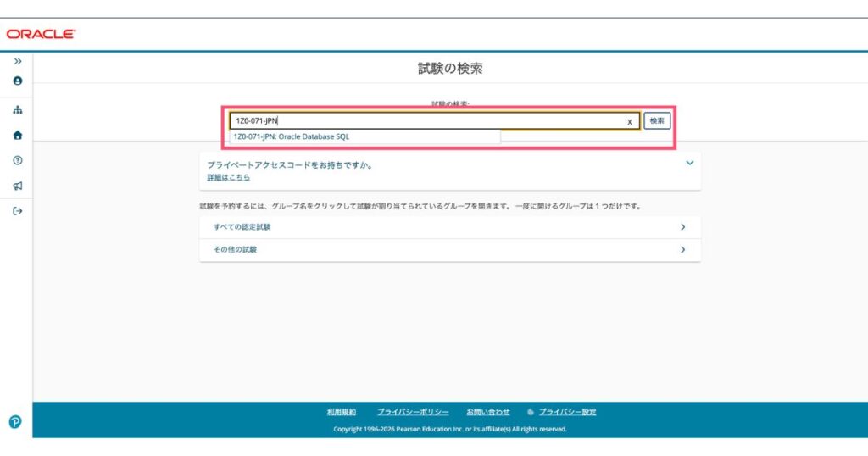Expand the sidebar with double-chevron icon
The width and height of the screenshot is (868, 456).
18,61
